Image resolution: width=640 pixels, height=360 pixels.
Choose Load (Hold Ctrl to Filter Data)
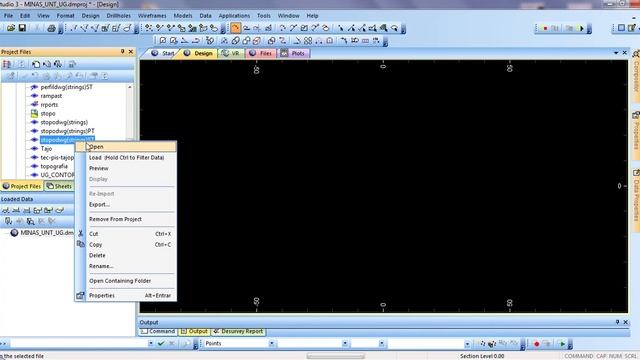click(x=126, y=158)
